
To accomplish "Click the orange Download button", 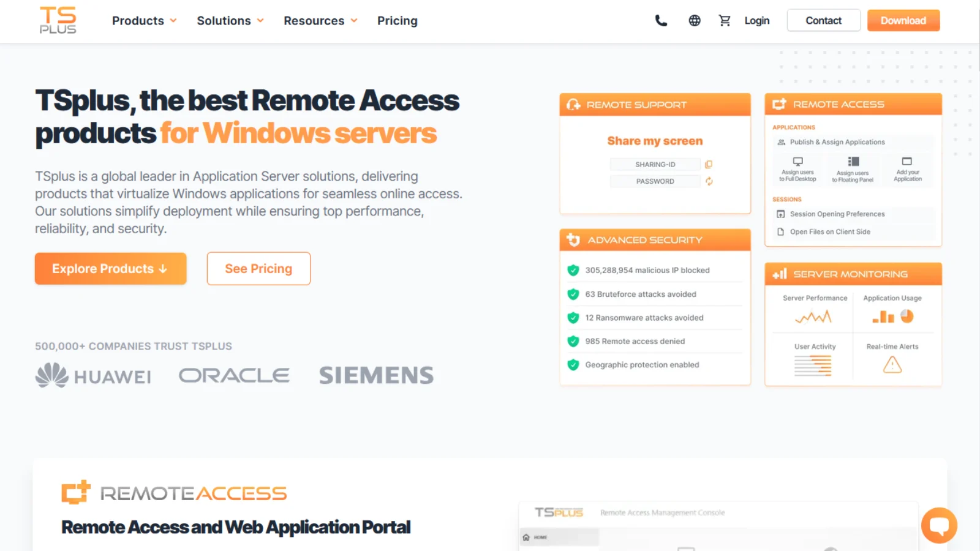I will [x=903, y=20].
